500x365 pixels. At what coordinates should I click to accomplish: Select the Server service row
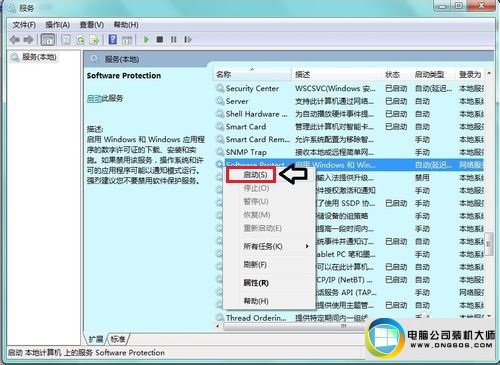pyautogui.click(x=349, y=101)
